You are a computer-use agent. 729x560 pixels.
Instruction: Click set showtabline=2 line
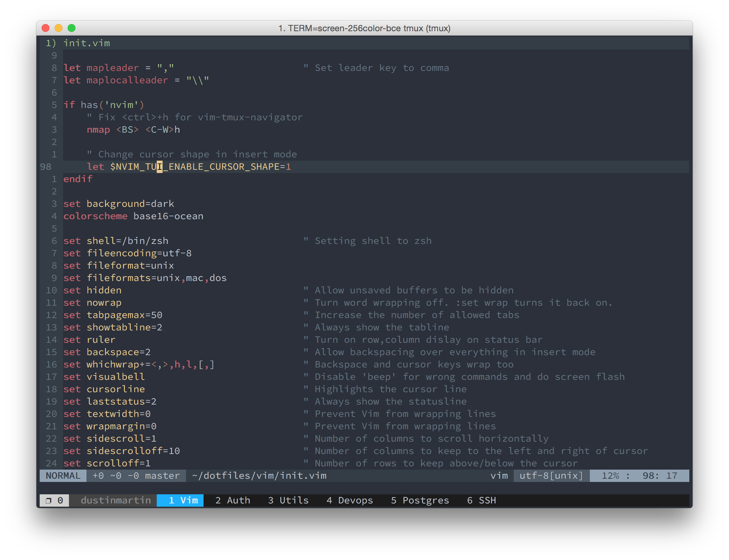pos(113,327)
